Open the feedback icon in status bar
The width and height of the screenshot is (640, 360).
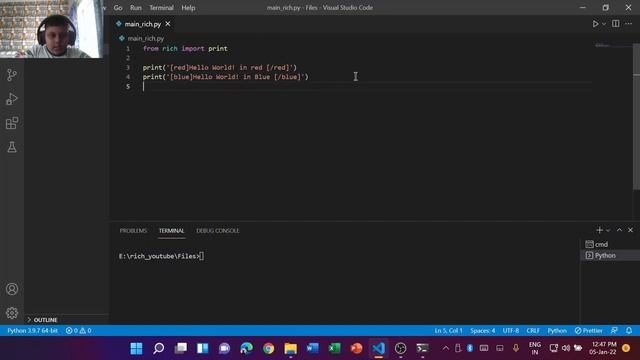(614, 331)
